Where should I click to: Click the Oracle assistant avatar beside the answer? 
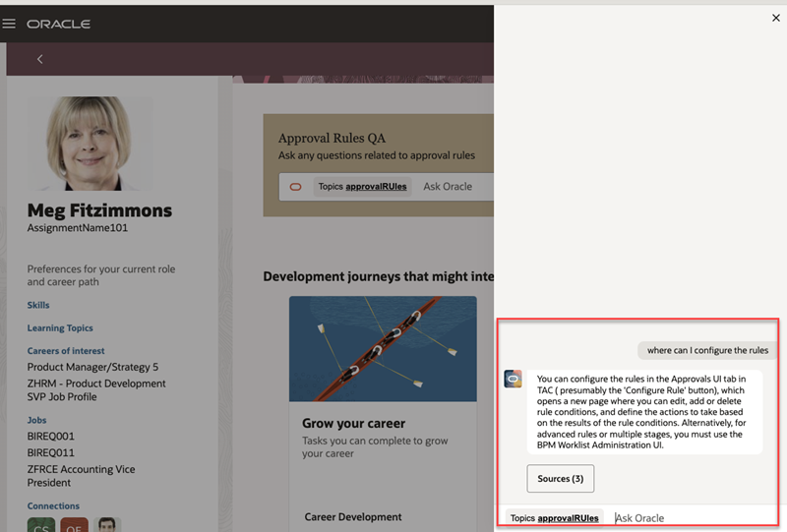[x=513, y=379]
